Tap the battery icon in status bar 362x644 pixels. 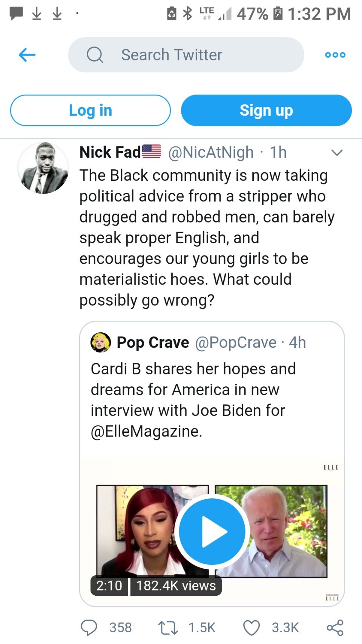tap(278, 14)
